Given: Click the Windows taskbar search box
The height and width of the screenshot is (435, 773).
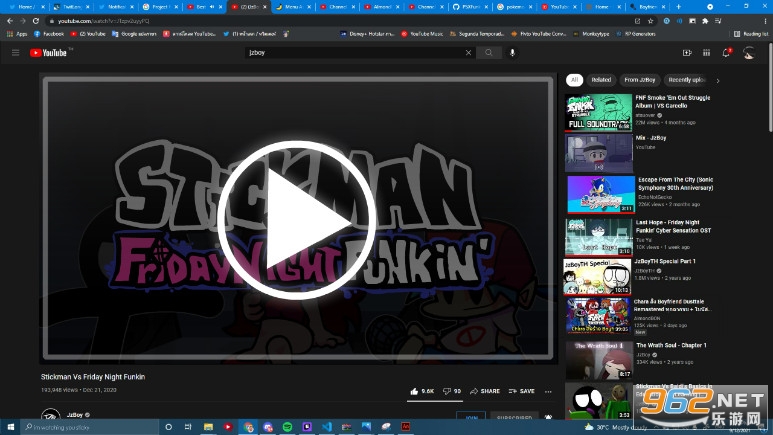Looking at the screenshot, I should [x=90, y=427].
